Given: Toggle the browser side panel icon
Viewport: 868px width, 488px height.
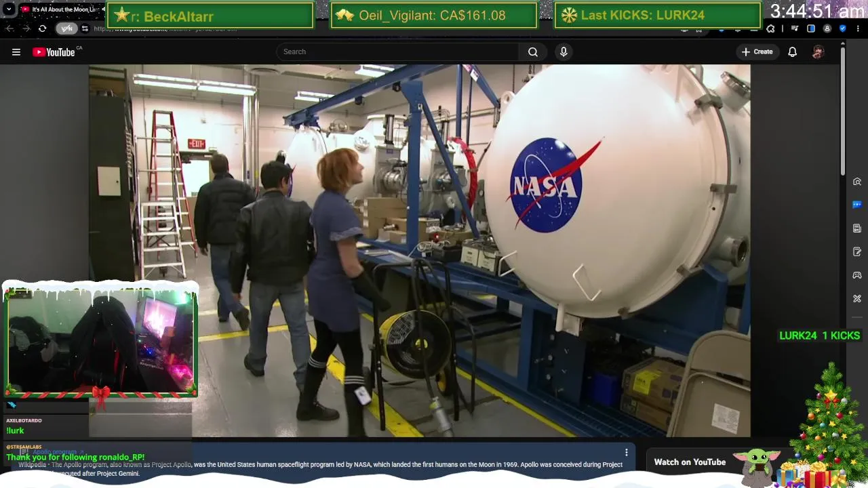Looking at the screenshot, I should pos(811,28).
